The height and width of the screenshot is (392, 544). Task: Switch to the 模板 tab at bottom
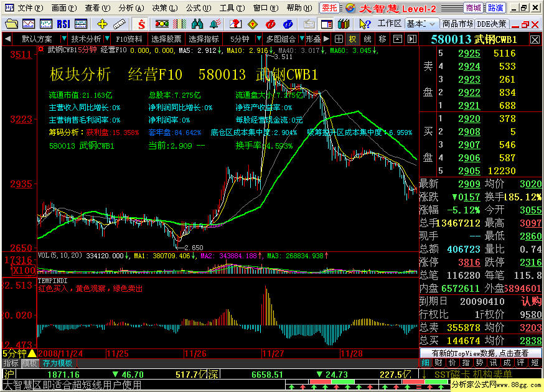[x=29, y=363]
